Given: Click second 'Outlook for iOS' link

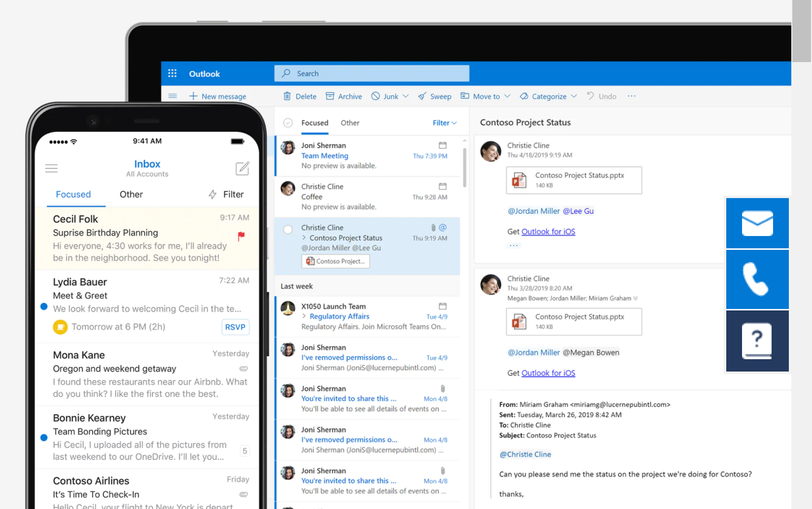Looking at the screenshot, I should 548,373.
